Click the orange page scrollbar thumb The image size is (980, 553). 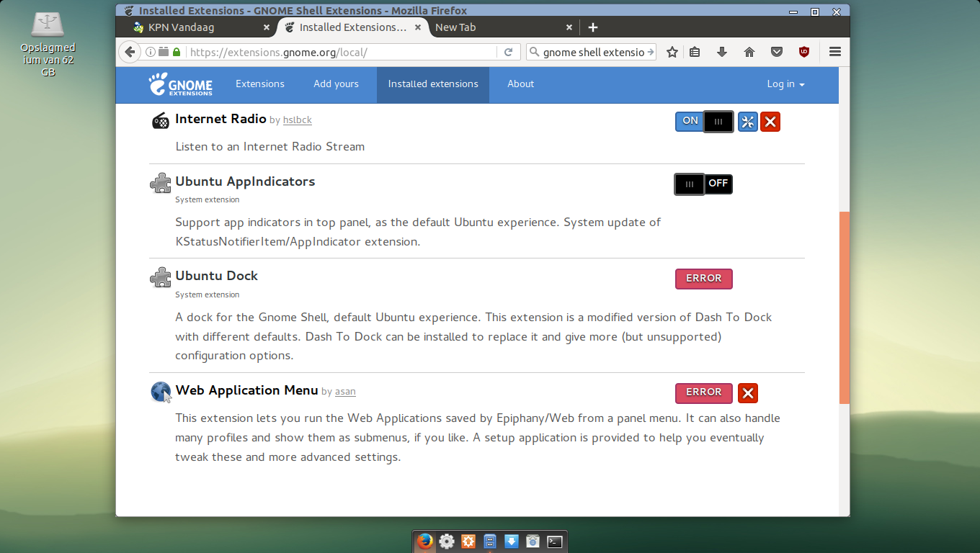tap(845, 307)
